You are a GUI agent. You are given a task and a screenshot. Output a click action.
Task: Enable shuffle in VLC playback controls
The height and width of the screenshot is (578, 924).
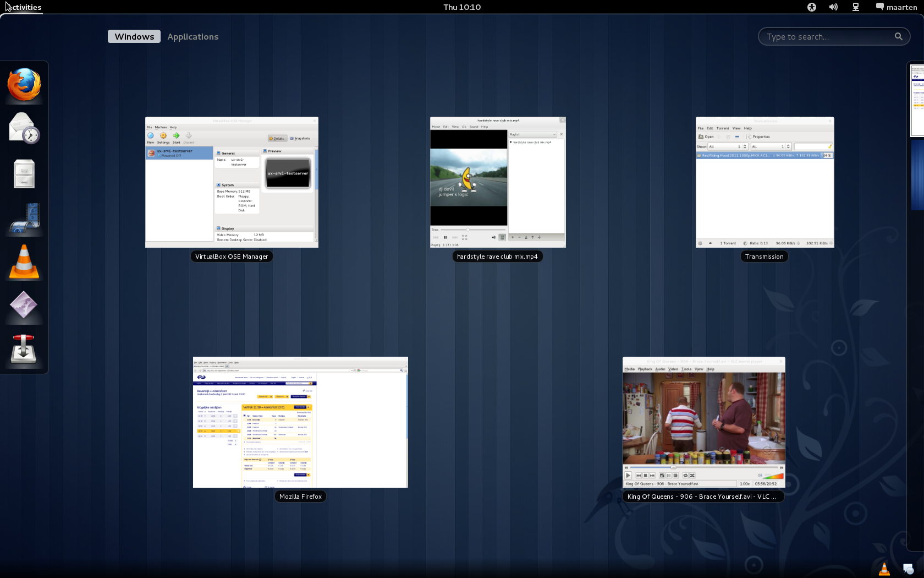(x=692, y=475)
